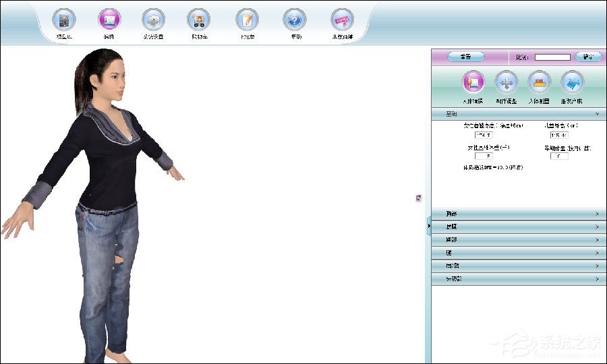Select the four-arrow part adjustment icon
Viewport: 607px width, 364px height.
pyautogui.click(x=506, y=82)
